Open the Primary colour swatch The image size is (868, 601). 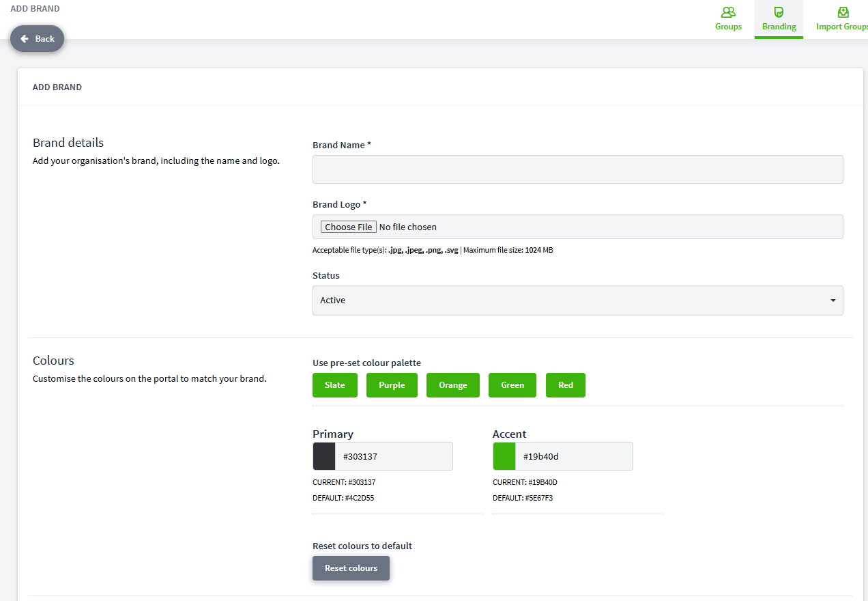point(324,456)
